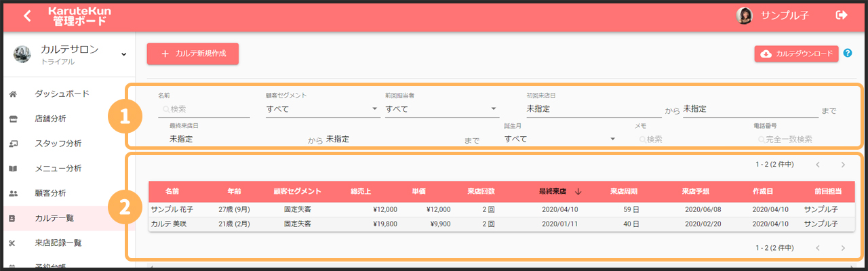Image resolution: width=868 pixels, height=271 pixels.
Task: Open the 顧客セグメント dropdown
Action: [323, 108]
